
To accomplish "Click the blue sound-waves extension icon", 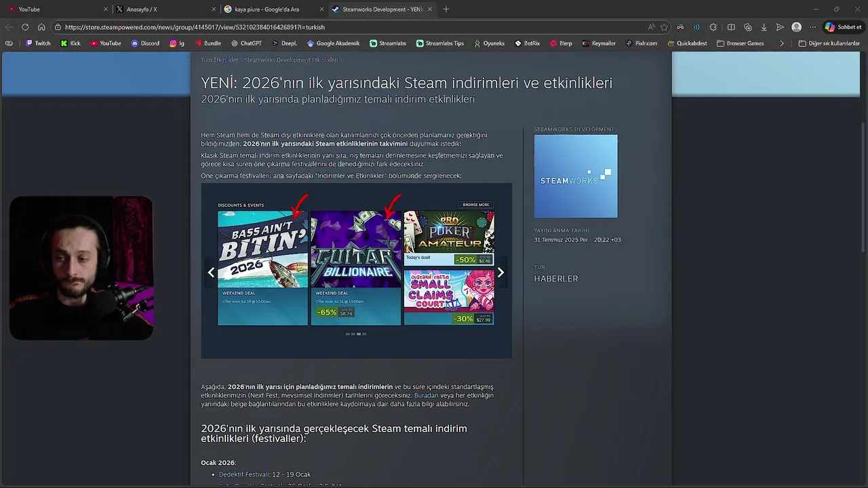I will click(696, 27).
